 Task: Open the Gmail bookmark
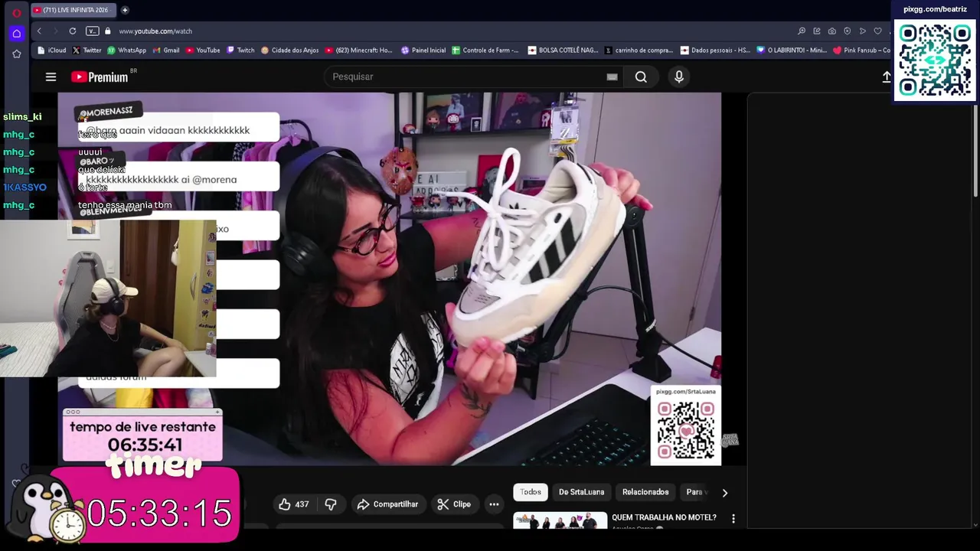[166, 51]
